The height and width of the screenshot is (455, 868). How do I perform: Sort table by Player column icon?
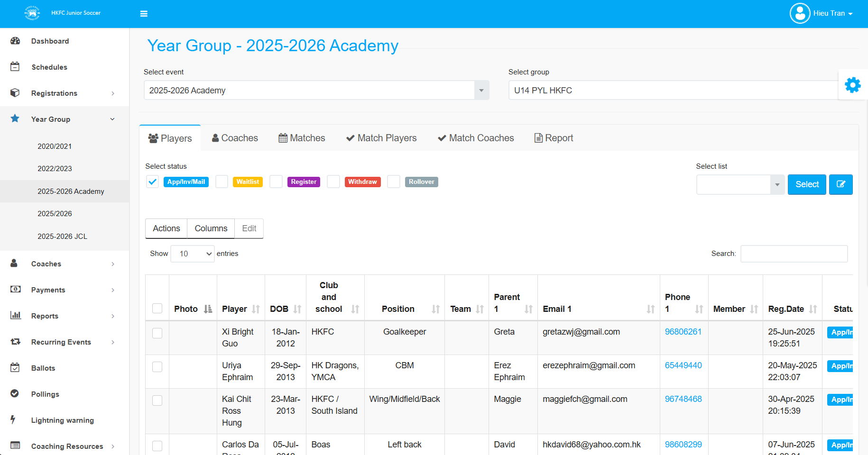tap(256, 309)
